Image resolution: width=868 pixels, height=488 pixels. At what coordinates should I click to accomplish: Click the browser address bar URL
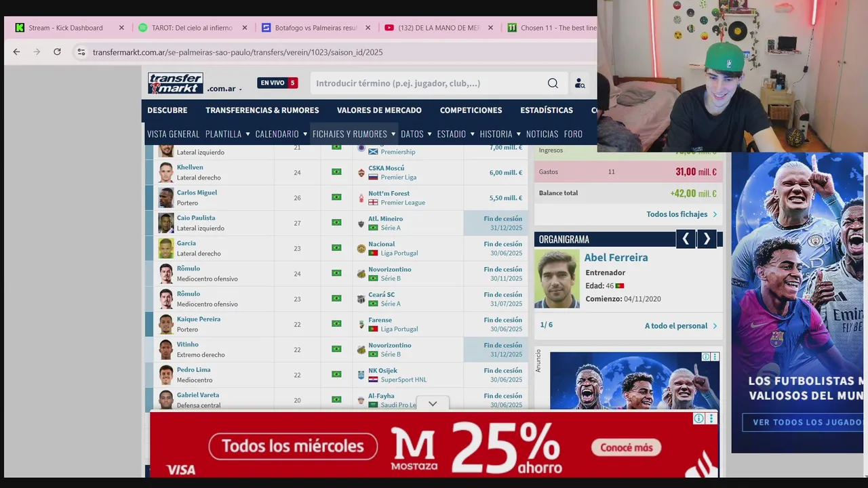238,52
